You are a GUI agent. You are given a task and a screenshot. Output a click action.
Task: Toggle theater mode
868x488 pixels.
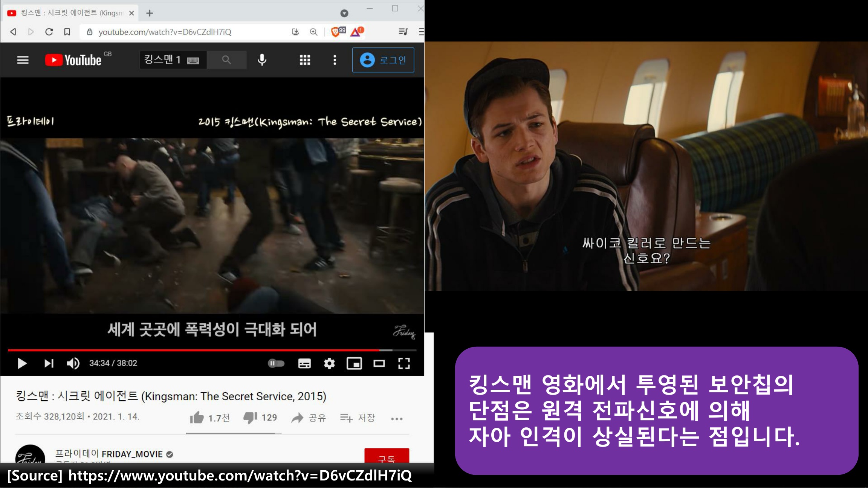379,363
